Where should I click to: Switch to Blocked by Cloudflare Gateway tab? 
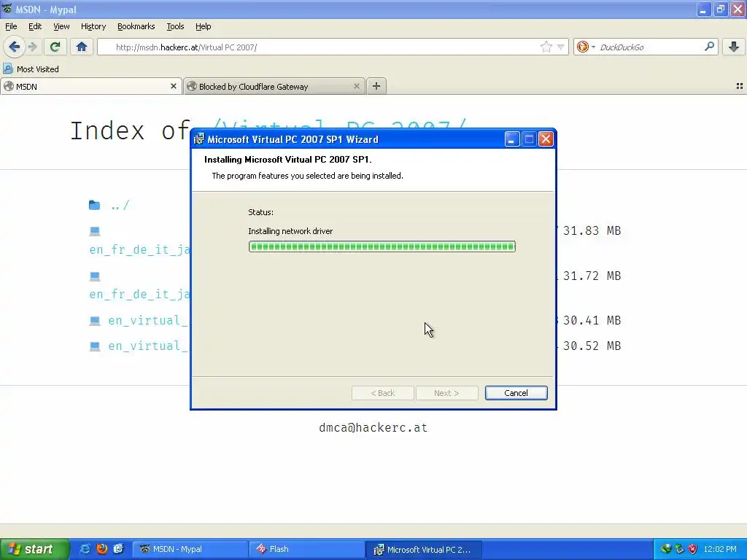pos(274,86)
